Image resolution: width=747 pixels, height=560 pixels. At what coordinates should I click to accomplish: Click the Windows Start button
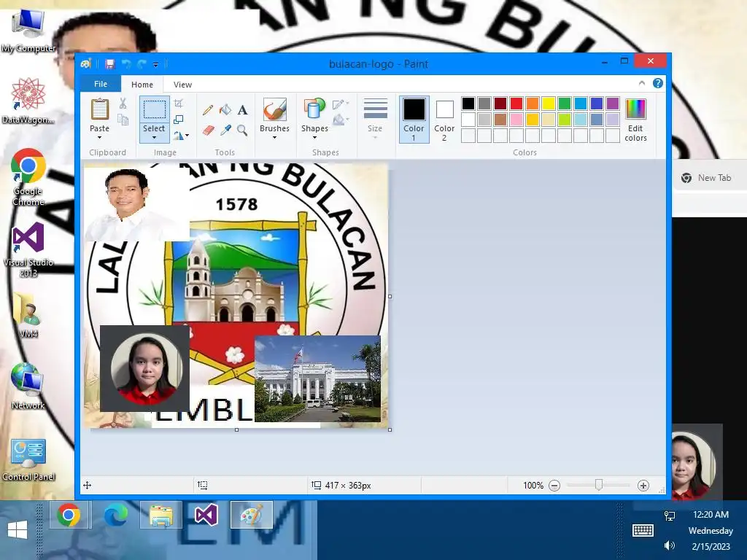point(18,529)
